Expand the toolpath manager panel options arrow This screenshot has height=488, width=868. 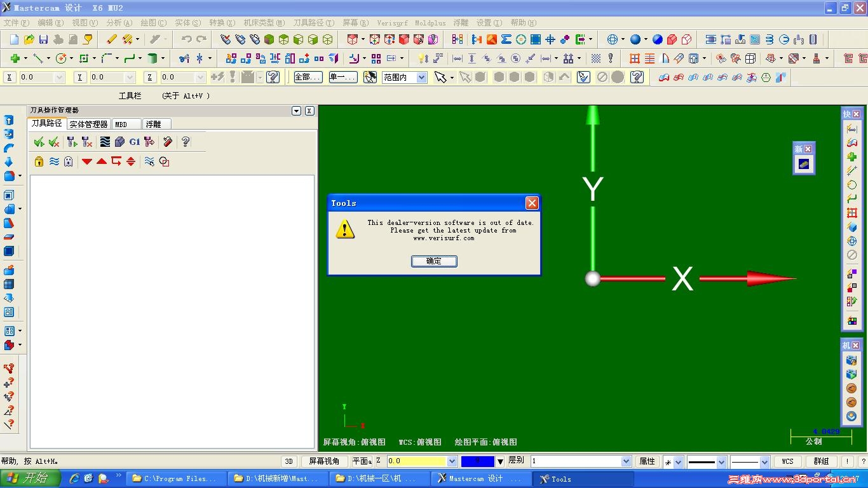coord(296,111)
